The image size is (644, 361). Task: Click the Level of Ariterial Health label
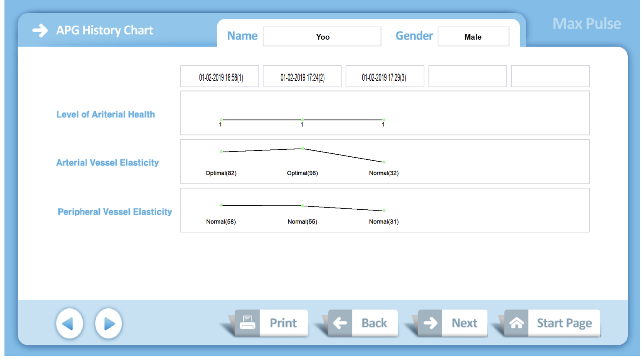tap(106, 115)
